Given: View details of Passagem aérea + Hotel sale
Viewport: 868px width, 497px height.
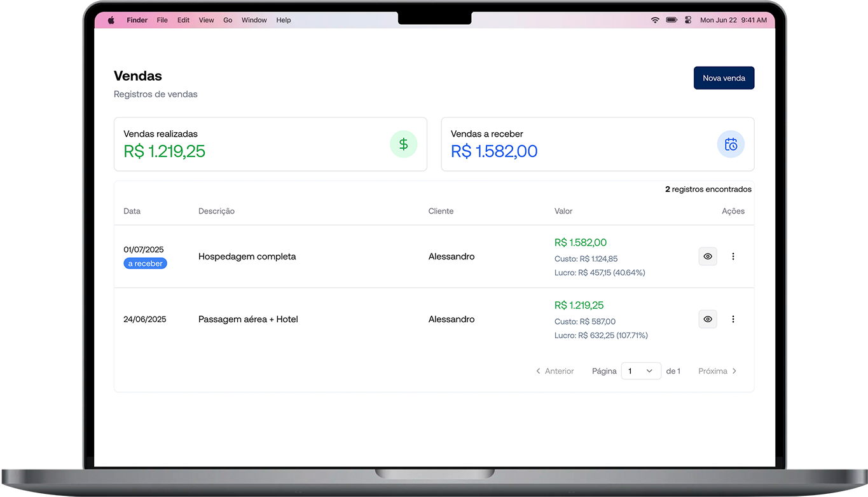Looking at the screenshot, I should coord(707,319).
